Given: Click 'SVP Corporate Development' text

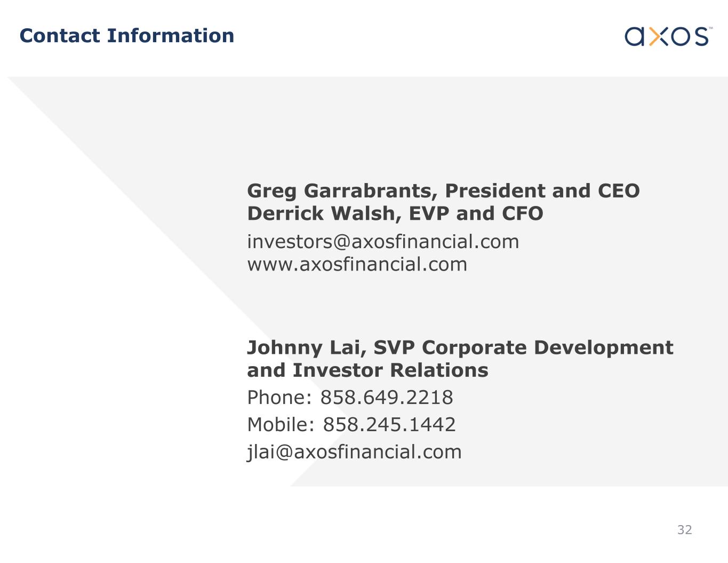Looking at the screenshot, I should [523, 347].
